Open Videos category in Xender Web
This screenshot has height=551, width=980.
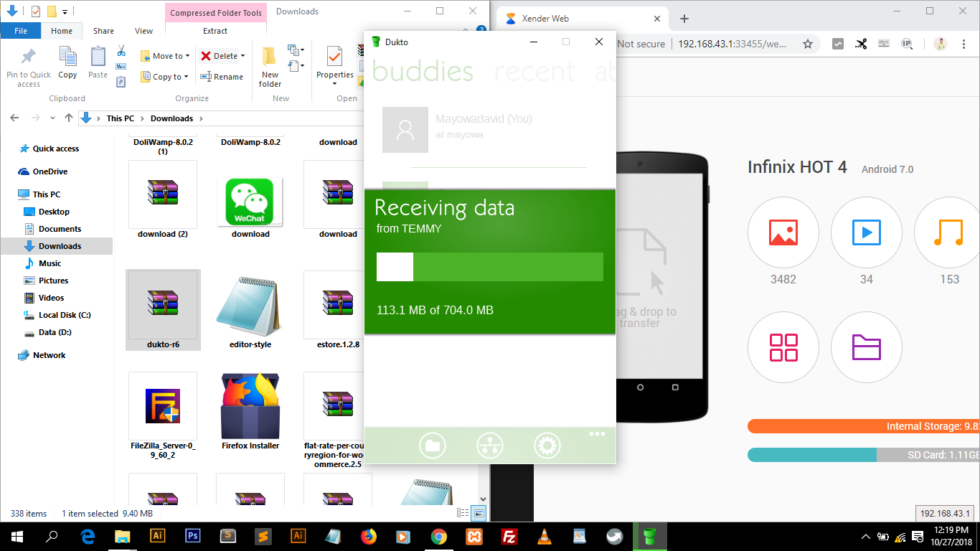[x=867, y=232]
